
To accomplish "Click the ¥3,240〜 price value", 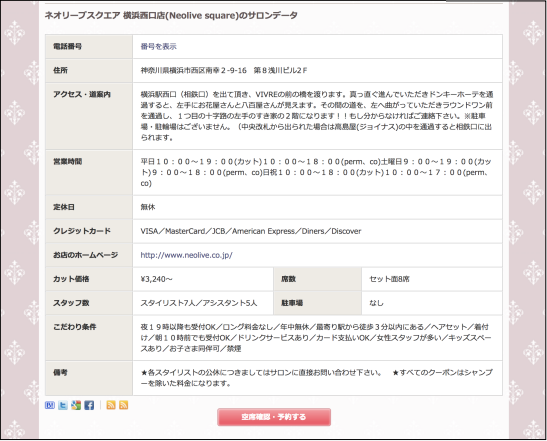I will 156,279.
